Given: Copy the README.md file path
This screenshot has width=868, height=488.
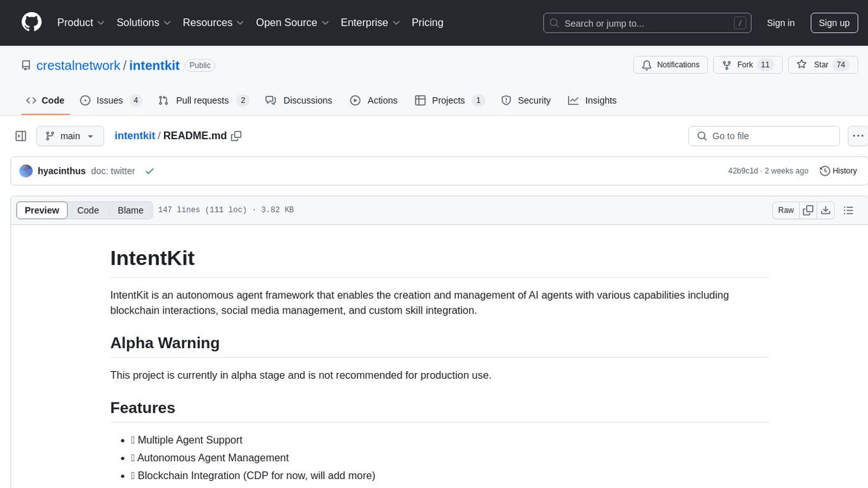Looking at the screenshot, I should [236, 136].
